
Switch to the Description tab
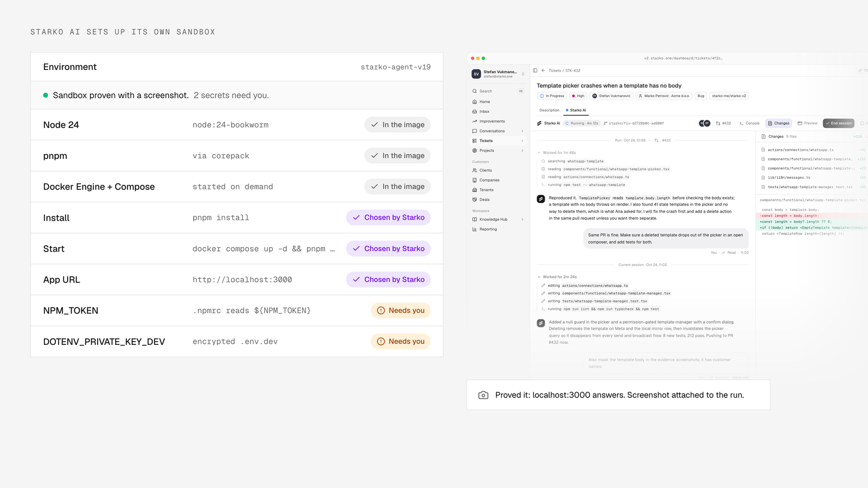coord(549,110)
